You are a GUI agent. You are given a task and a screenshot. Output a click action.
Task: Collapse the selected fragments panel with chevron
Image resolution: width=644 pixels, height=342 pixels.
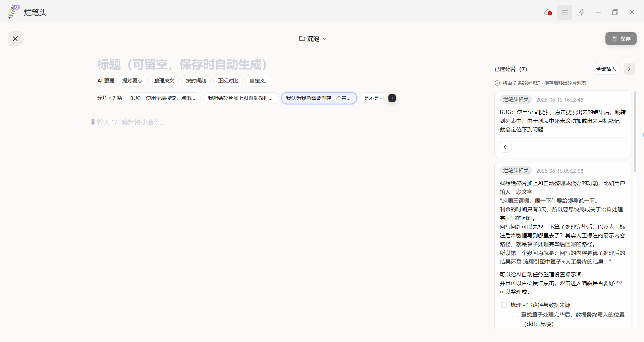coord(629,69)
